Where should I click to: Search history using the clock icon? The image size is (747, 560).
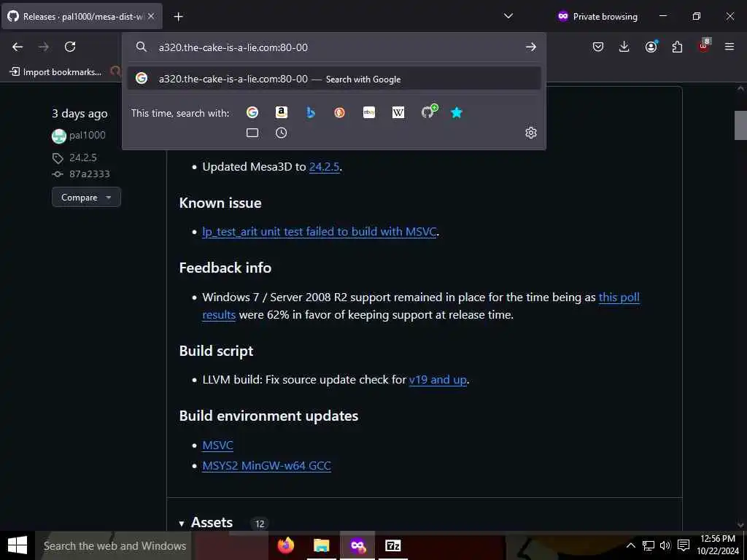pyautogui.click(x=282, y=133)
